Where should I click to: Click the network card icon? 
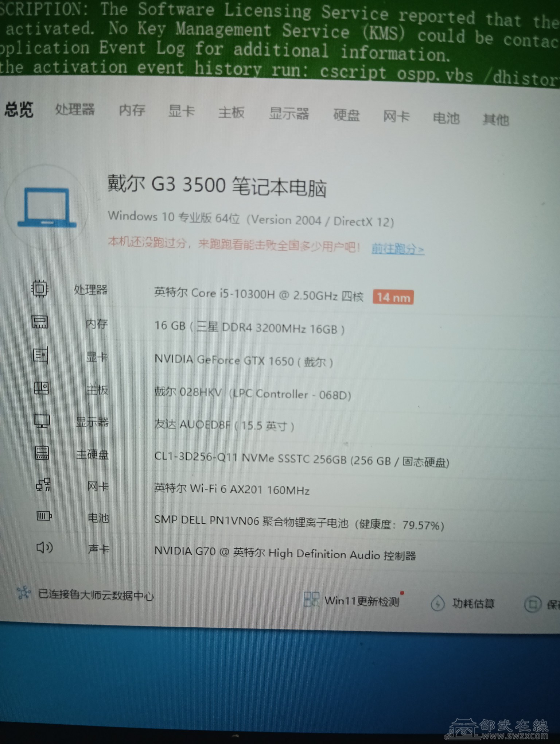(x=43, y=485)
